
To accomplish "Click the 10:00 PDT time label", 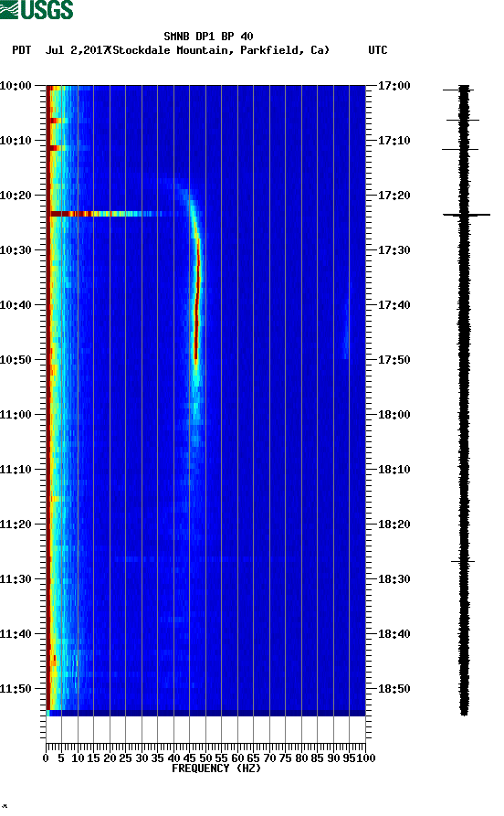I will (x=16, y=85).
